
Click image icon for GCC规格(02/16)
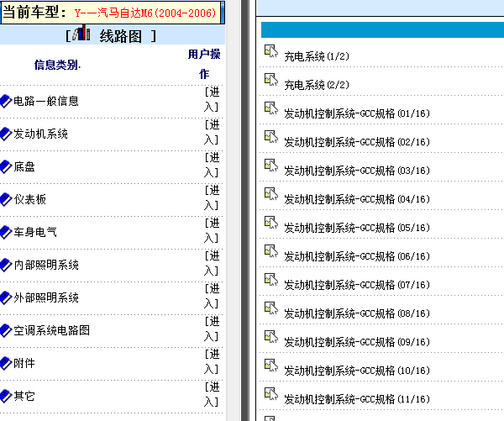271,137
